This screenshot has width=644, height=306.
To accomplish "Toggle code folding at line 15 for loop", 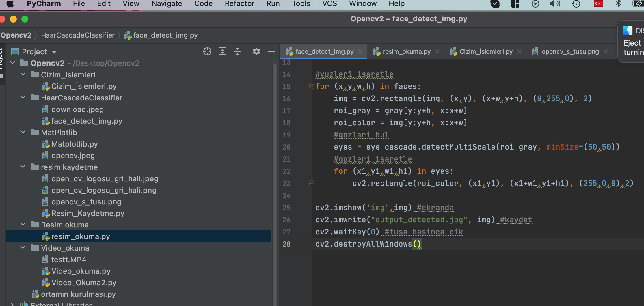I will [x=312, y=86].
